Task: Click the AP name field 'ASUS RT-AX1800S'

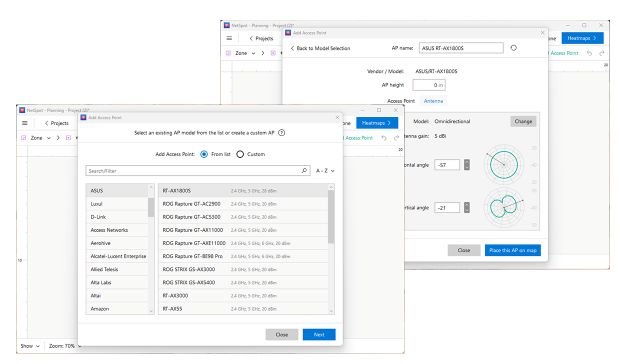Action: coord(461,48)
